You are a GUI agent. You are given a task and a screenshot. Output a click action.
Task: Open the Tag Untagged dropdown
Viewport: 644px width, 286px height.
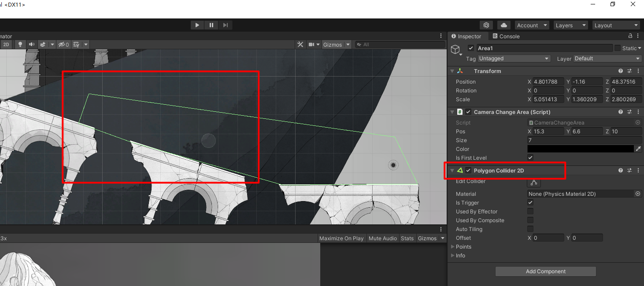[x=514, y=59]
